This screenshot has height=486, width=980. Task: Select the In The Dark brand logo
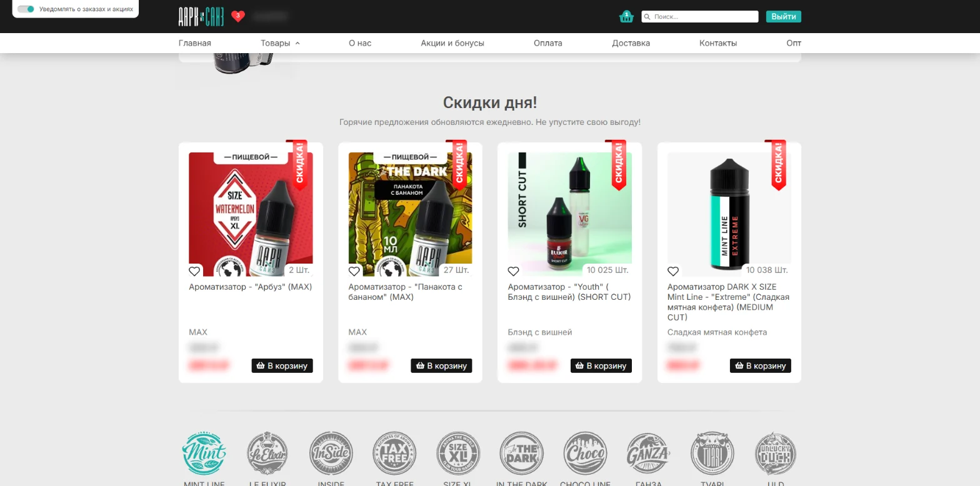522,454
